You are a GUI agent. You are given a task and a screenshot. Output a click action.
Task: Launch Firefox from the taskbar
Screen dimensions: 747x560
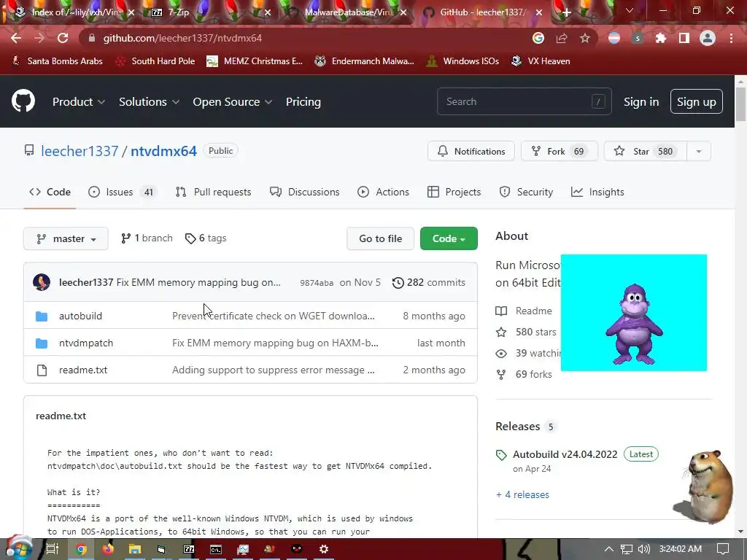[x=108, y=549]
